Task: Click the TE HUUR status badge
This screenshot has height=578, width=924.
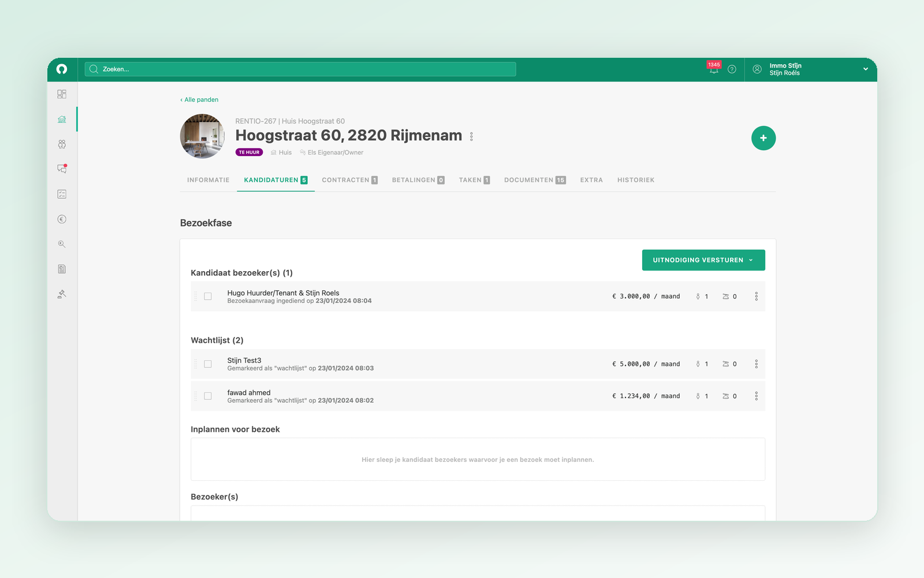Action: point(249,153)
